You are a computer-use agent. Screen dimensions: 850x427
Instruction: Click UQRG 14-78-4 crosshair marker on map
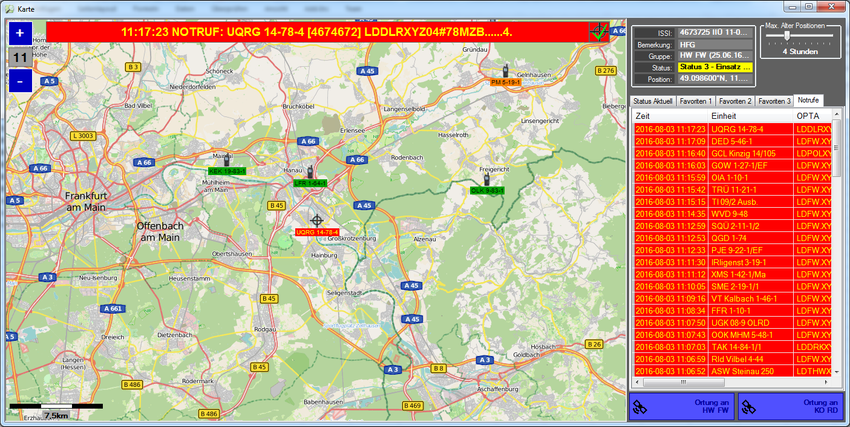[x=317, y=220]
